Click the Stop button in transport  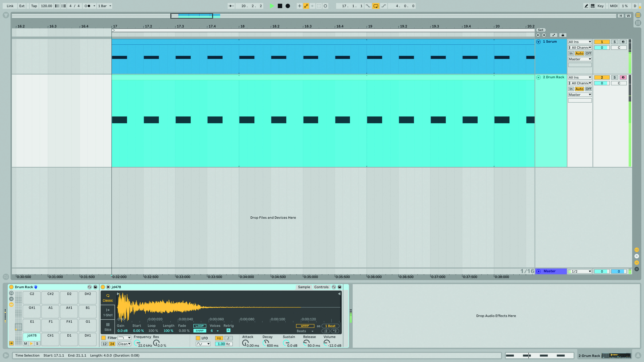pos(280,6)
